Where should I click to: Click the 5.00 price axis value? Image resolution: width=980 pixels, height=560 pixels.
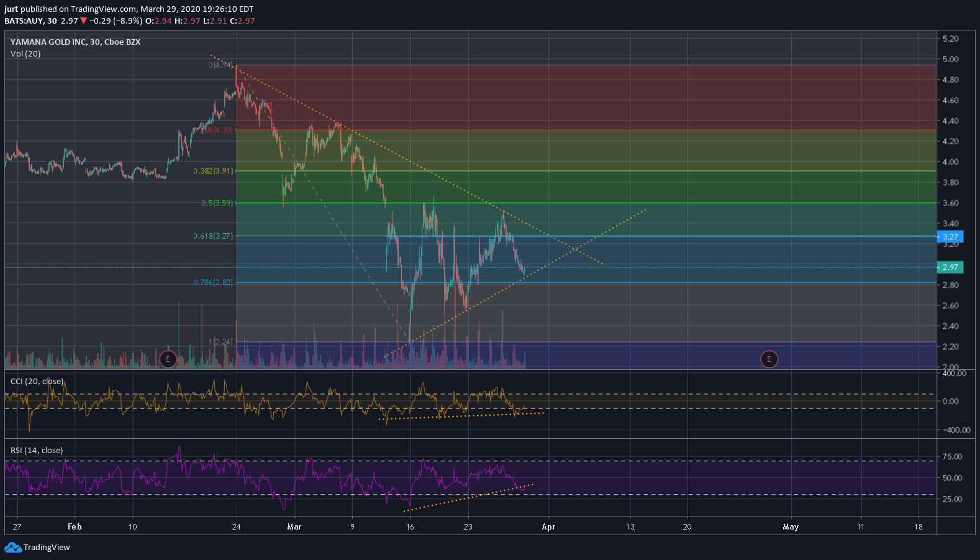[x=950, y=60]
